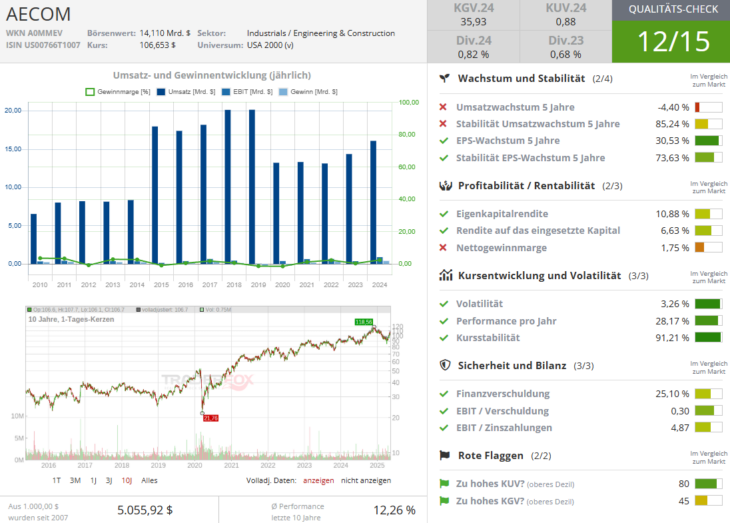Switch price chart to 1T range
Screen dimensions: 730x523
[x=56, y=480]
